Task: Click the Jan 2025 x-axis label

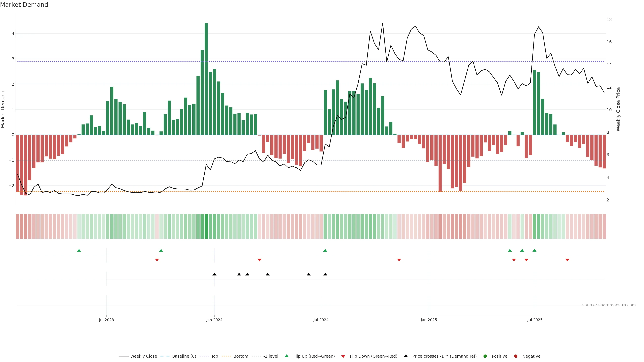Action: (x=429, y=320)
